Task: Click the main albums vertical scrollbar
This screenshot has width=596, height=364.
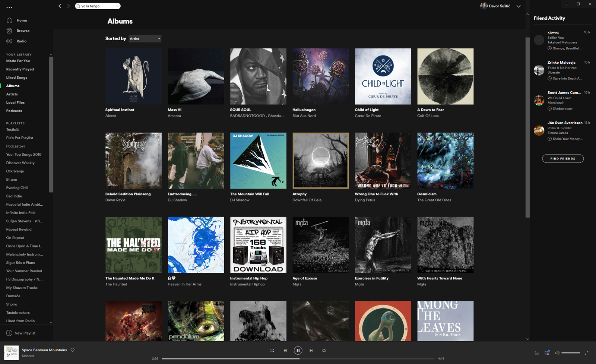Action: coord(527,127)
